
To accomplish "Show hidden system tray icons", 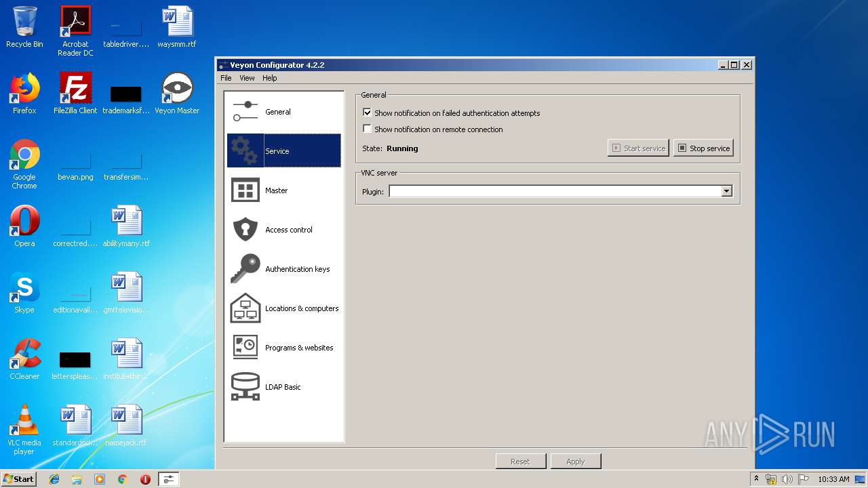I will (x=756, y=479).
